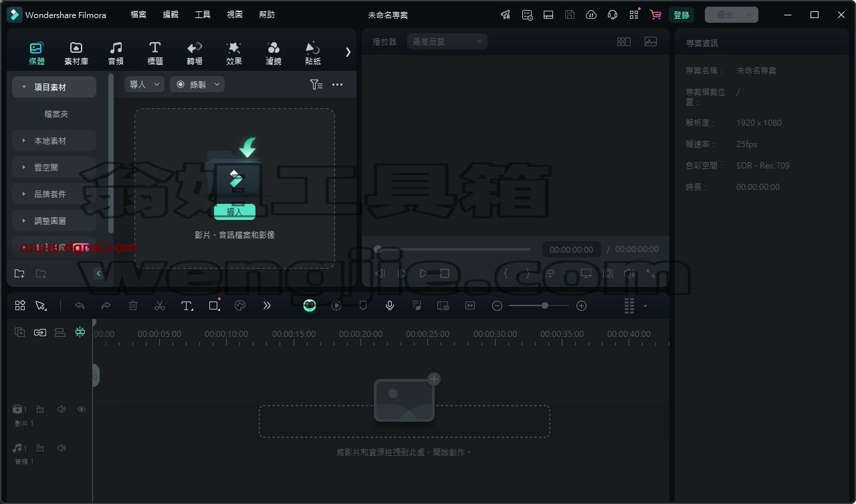
Task: Open the three-dot more options menu
Action: 337,84
